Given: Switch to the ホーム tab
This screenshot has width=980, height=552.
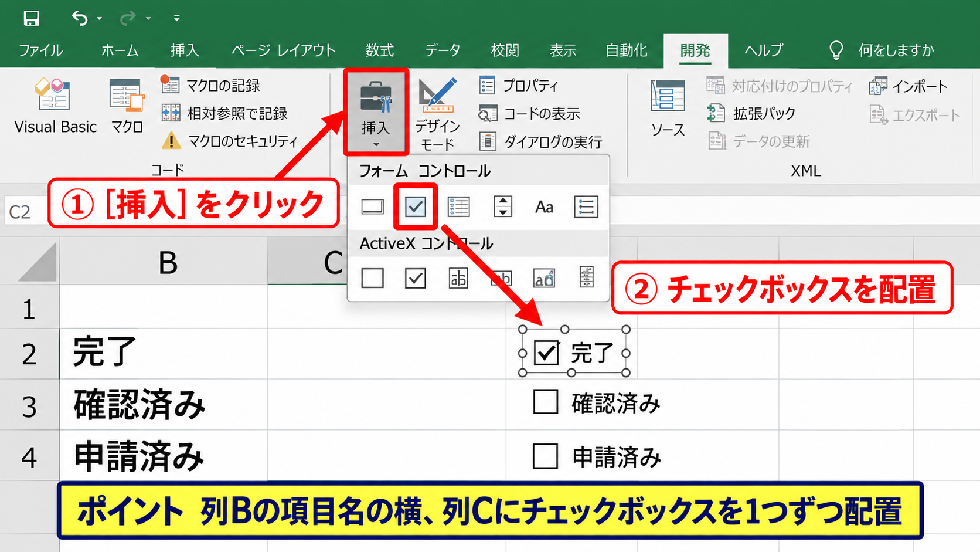Looking at the screenshot, I should [120, 50].
